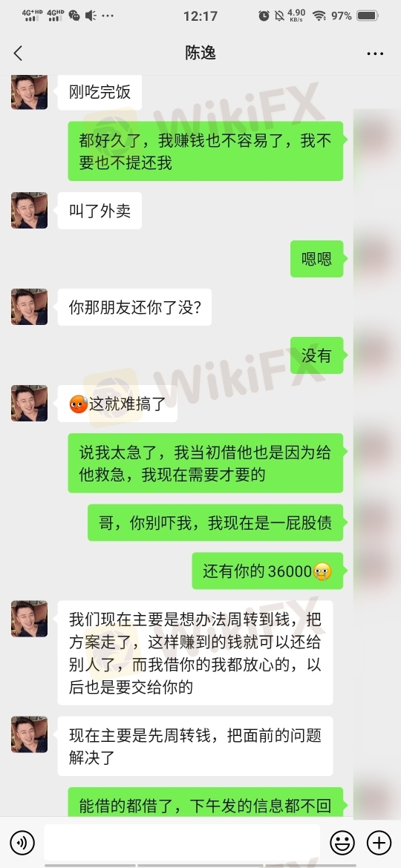Tap message 现在主要是先周转钱

click(x=195, y=746)
